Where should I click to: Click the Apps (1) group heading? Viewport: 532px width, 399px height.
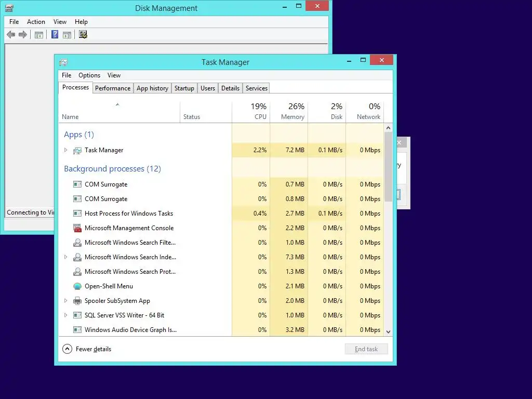tap(79, 135)
